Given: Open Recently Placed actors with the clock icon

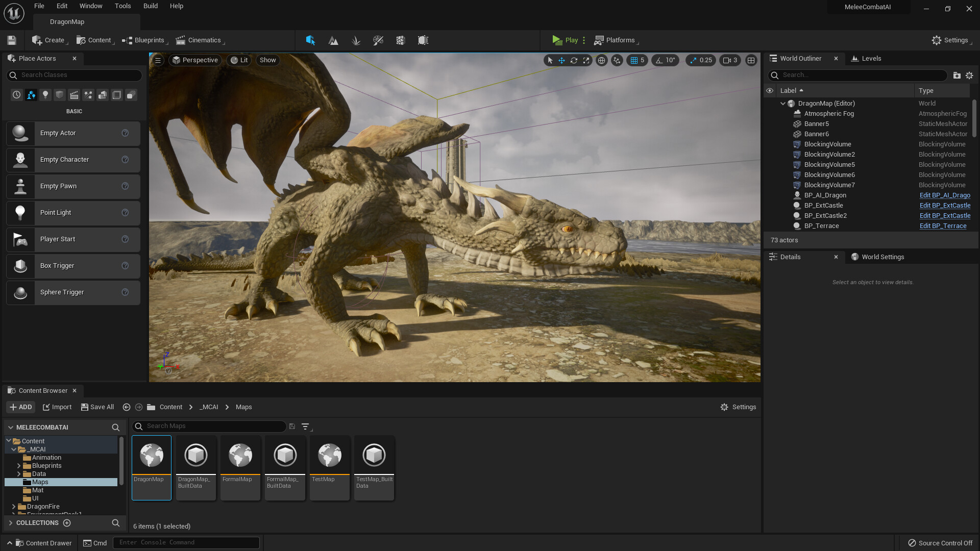Looking at the screenshot, I should point(16,95).
